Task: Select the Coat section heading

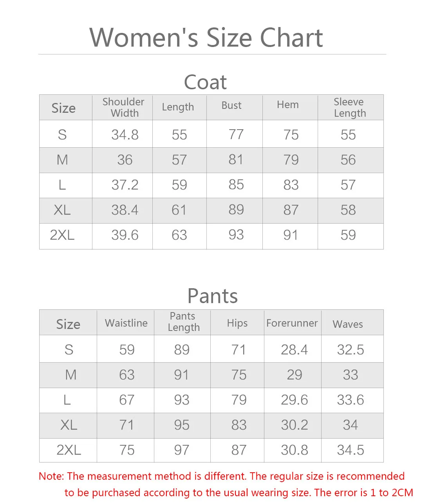Action: (x=205, y=82)
